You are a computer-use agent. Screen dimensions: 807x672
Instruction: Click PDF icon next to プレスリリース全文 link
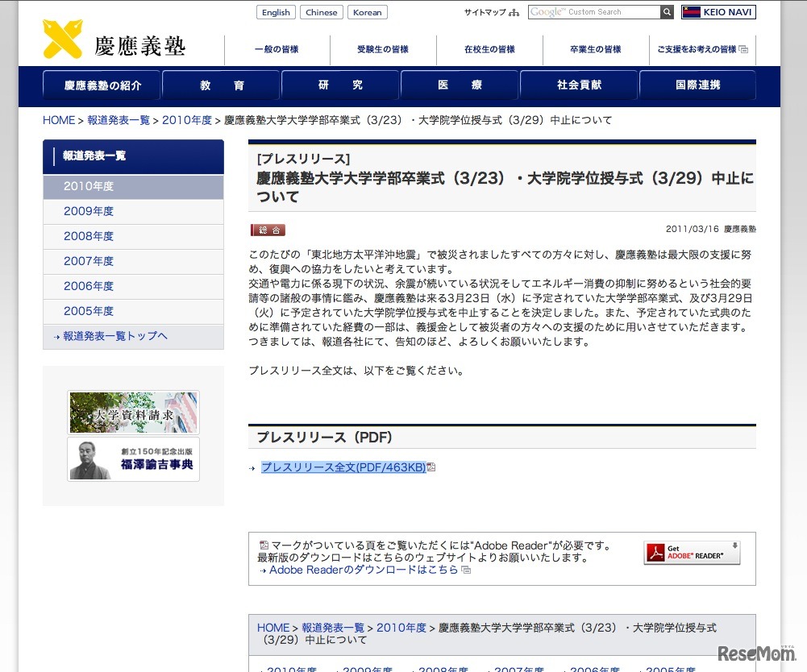(x=431, y=467)
